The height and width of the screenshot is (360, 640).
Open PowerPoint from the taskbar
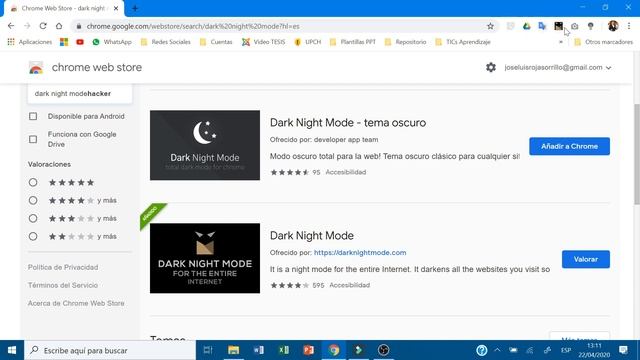coord(309,350)
